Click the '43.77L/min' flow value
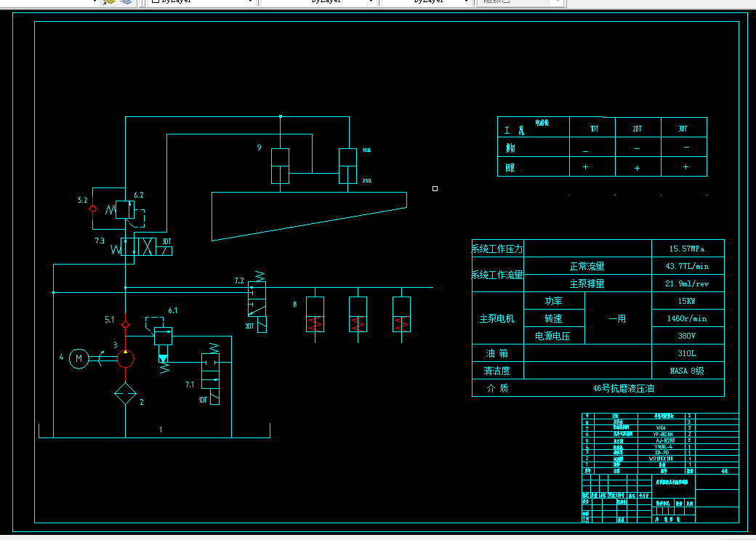 pos(687,266)
